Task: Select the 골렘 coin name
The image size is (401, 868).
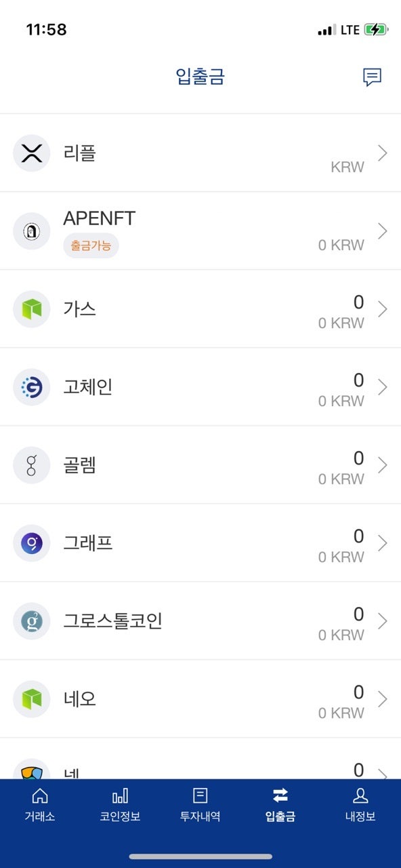Action: [x=80, y=465]
